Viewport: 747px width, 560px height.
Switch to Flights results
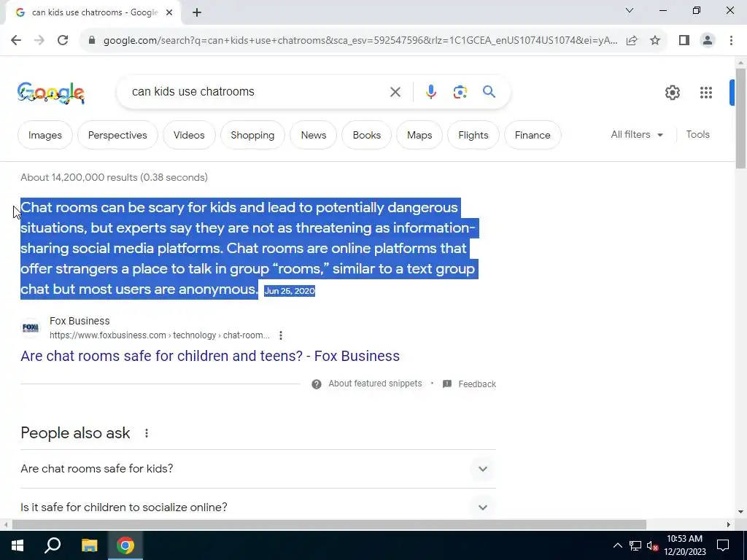[x=473, y=135]
